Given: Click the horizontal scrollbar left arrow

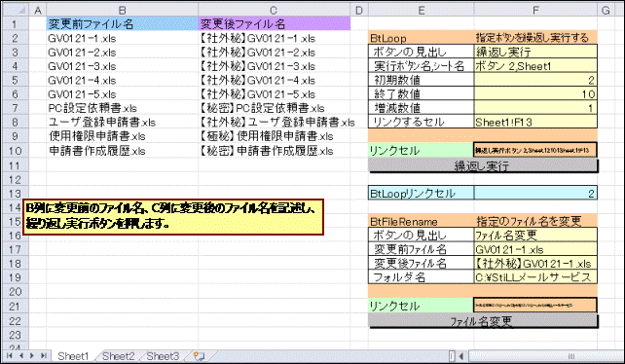Looking at the screenshot, I should (461, 355).
